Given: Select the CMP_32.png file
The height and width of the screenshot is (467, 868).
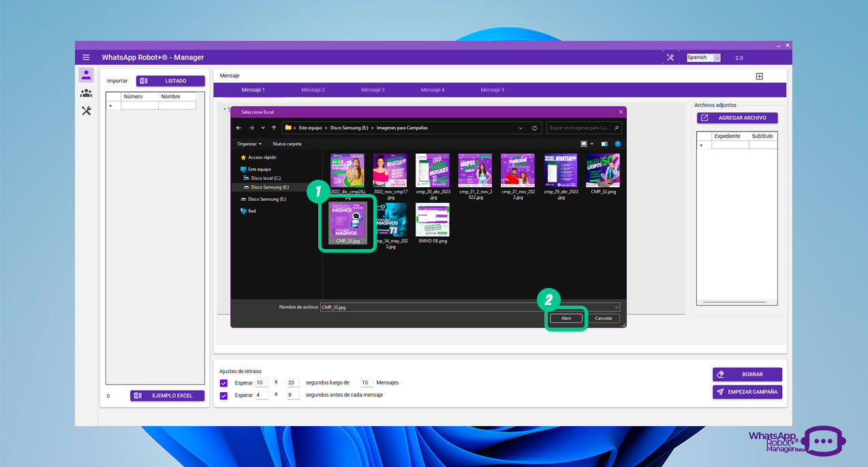Looking at the screenshot, I should coord(604,174).
